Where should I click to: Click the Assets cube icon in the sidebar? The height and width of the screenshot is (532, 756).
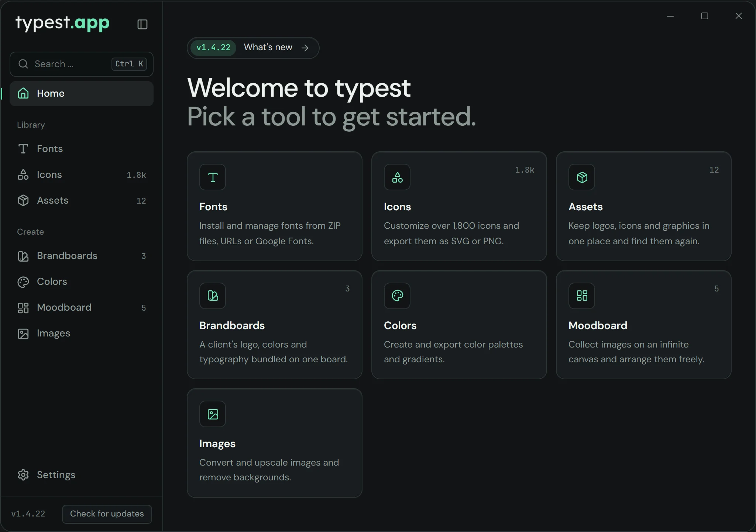[23, 200]
